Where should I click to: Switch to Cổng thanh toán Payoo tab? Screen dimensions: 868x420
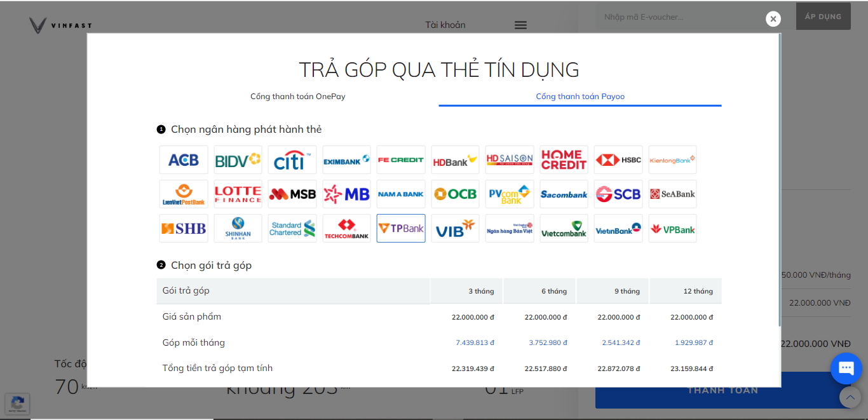(580, 97)
